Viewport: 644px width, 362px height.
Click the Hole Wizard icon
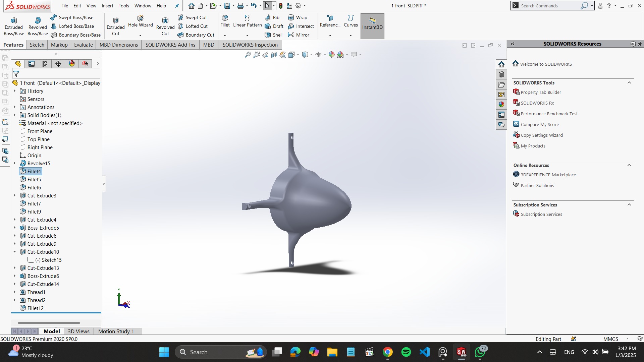(140, 18)
